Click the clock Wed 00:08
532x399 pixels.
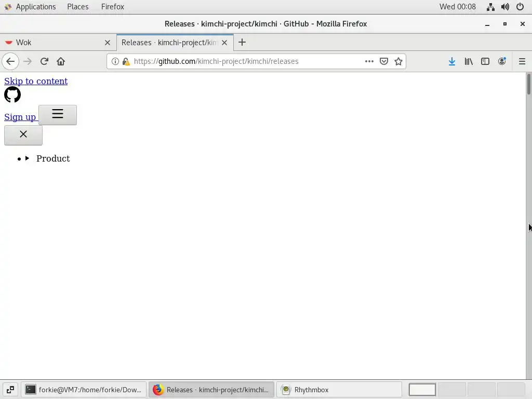pos(457,7)
